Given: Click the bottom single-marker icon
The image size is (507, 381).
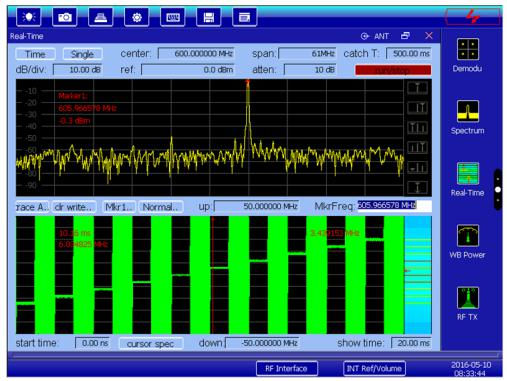Looking at the screenshot, I should coord(417,187).
